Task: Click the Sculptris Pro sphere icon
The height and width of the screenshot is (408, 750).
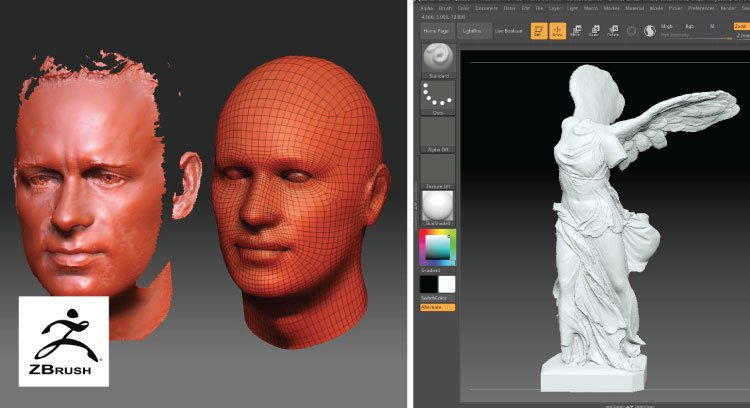Action: (649, 31)
